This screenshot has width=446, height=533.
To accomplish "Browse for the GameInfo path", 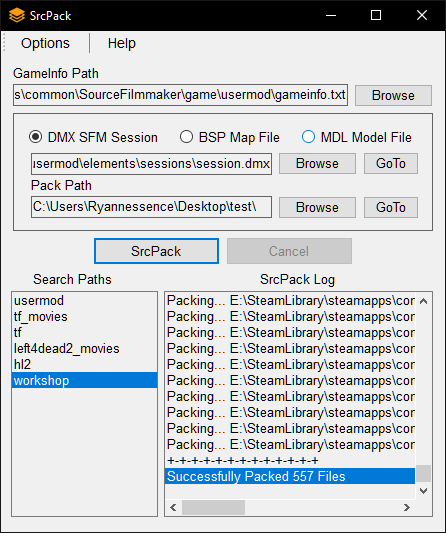I will click(393, 96).
